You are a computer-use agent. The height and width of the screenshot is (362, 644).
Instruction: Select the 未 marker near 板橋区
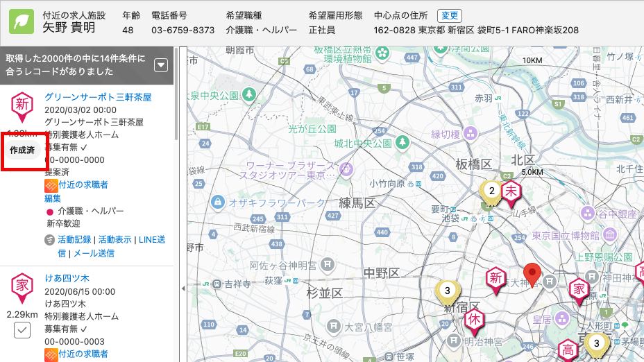click(511, 192)
